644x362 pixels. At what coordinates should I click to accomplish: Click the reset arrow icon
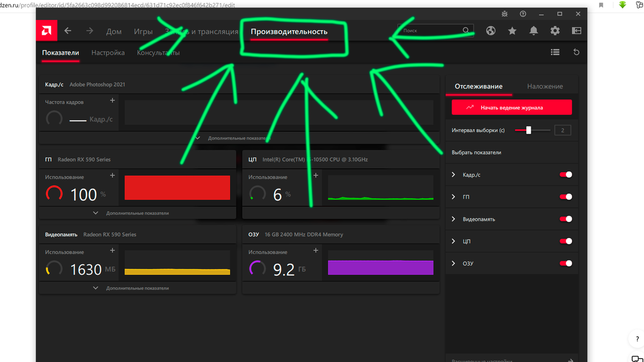(x=576, y=52)
